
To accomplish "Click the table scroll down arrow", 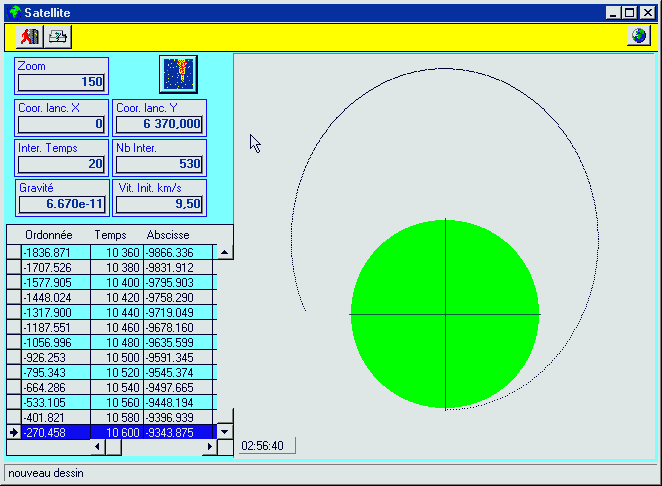I will [x=225, y=432].
